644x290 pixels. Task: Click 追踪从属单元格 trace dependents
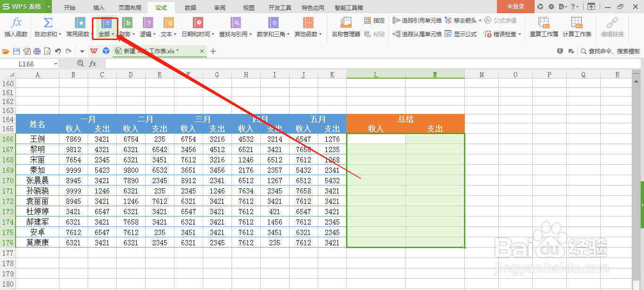pos(417,34)
